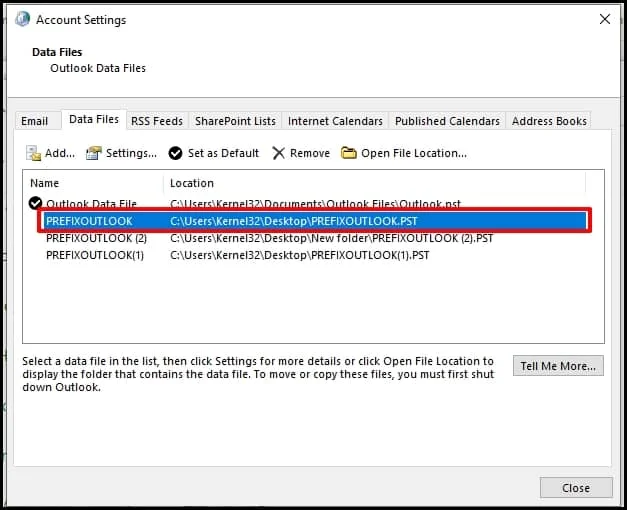Click the Set as Default label
This screenshot has width=627, height=510.
(224, 153)
